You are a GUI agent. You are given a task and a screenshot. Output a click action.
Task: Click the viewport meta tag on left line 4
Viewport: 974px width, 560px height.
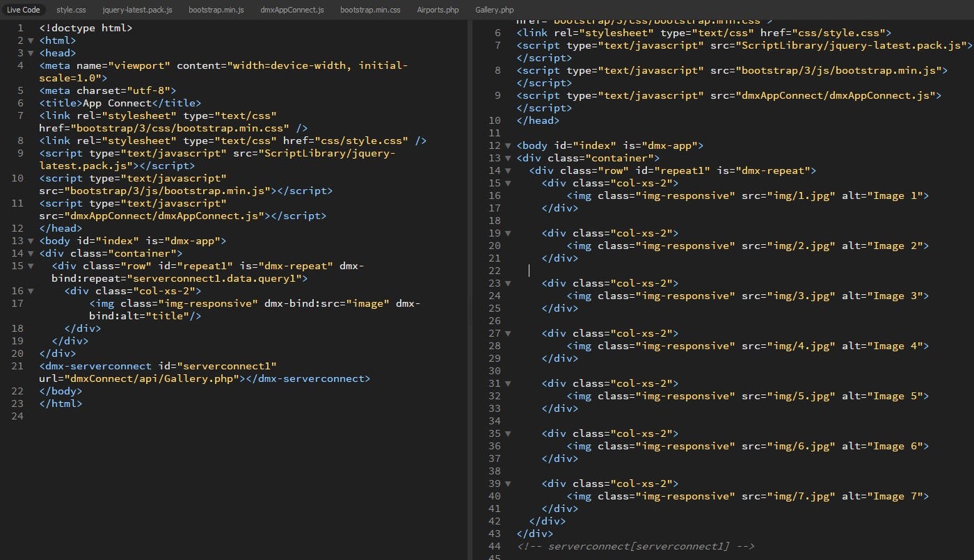coord(223,72)
